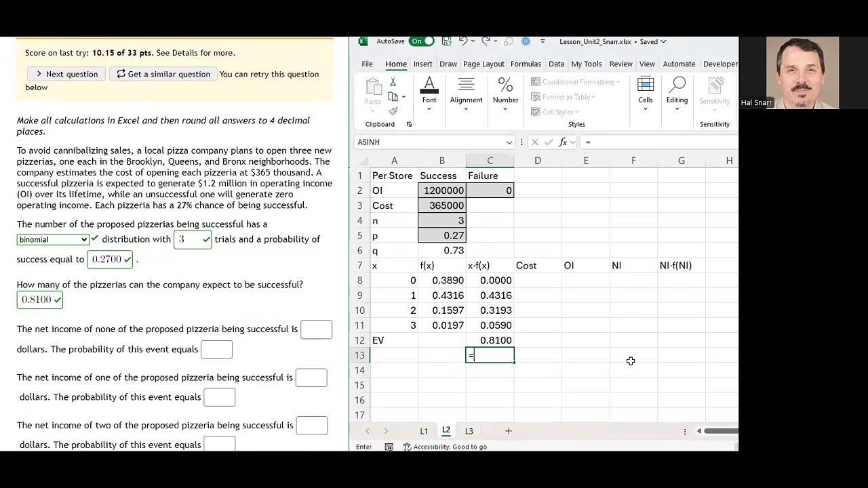Open the binomial distribution dropdown
The width and height of the screenshot is (868, 488).
[53, 239]
